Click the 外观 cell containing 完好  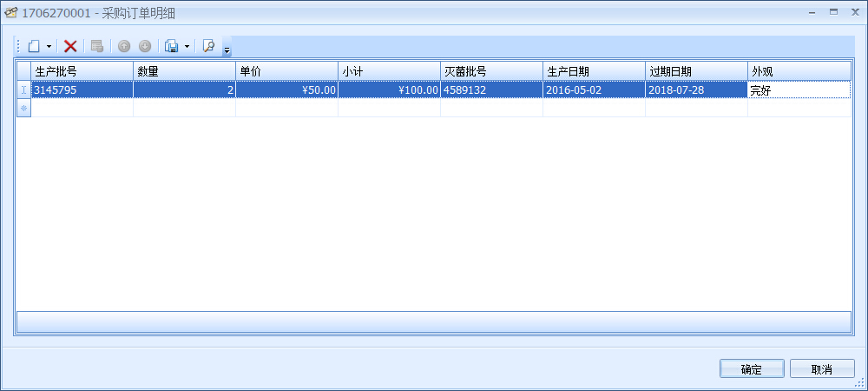click(799, 89)
